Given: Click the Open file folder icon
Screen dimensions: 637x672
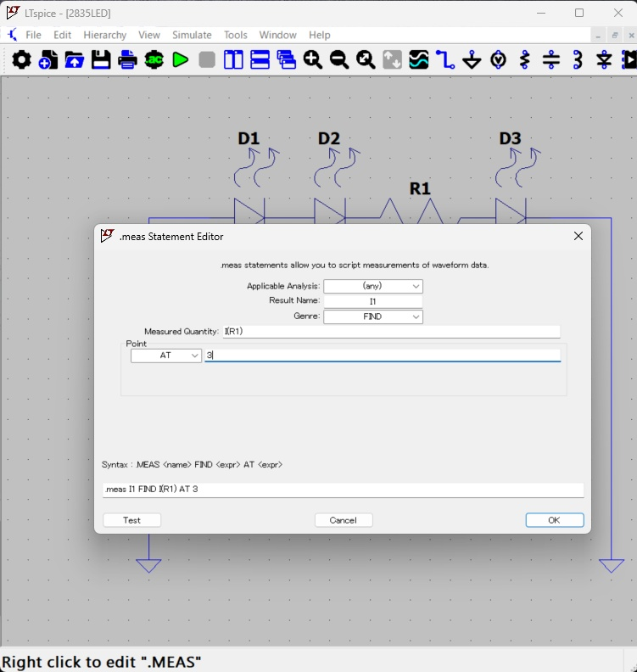Looking at the screenshot, I should [x=75, y=59].
